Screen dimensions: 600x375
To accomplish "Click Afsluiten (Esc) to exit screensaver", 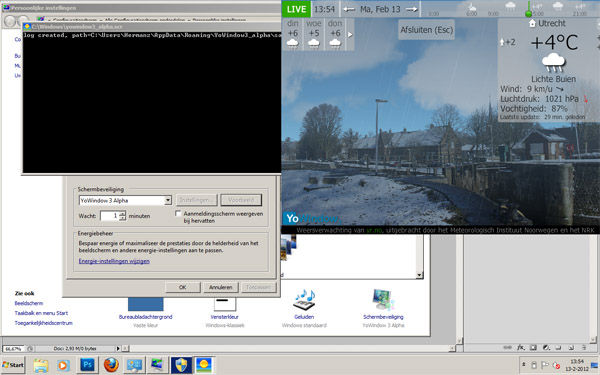I will 426,29.
